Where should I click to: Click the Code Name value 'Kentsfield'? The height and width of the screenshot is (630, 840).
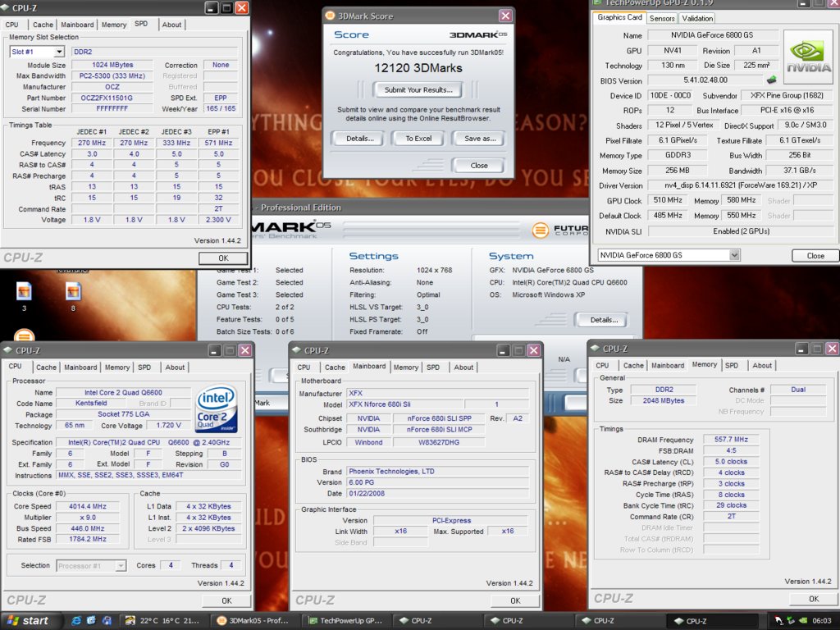click(x=91, y=404)
